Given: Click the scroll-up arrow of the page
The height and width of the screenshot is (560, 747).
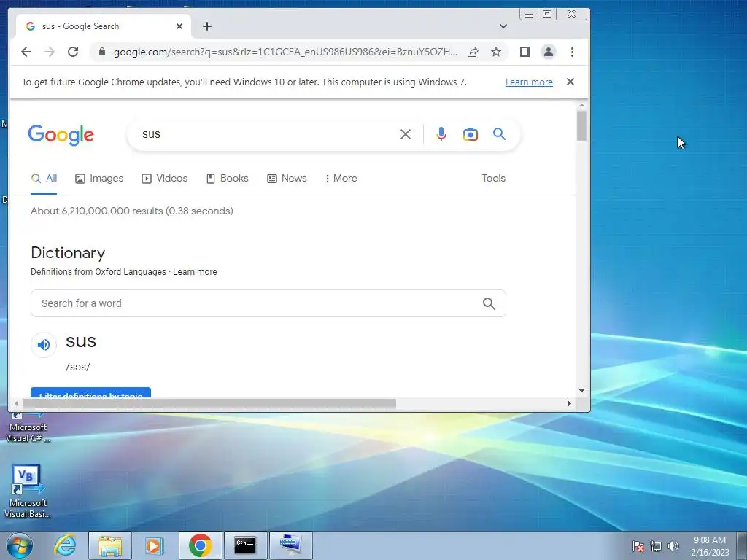Looking at the screenshot, I should pos(581,105).
